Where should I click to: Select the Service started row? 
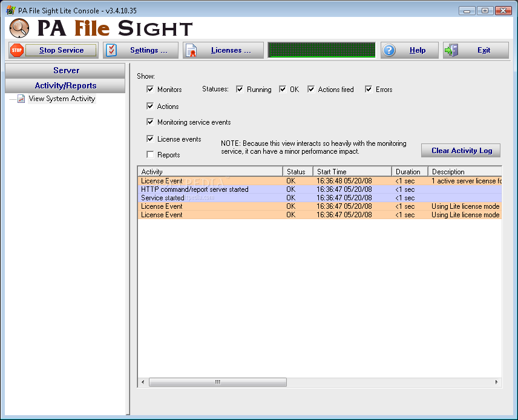tap(320, 198)
